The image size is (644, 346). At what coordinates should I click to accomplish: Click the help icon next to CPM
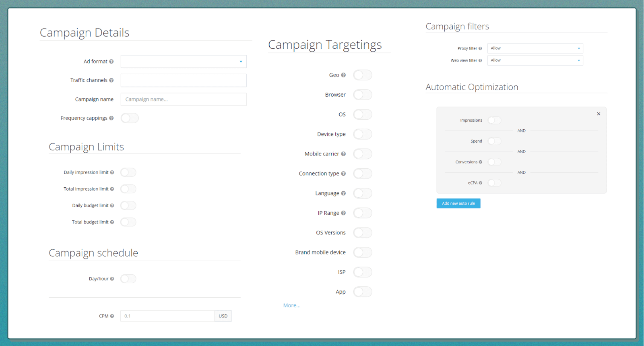click(112, 316)
